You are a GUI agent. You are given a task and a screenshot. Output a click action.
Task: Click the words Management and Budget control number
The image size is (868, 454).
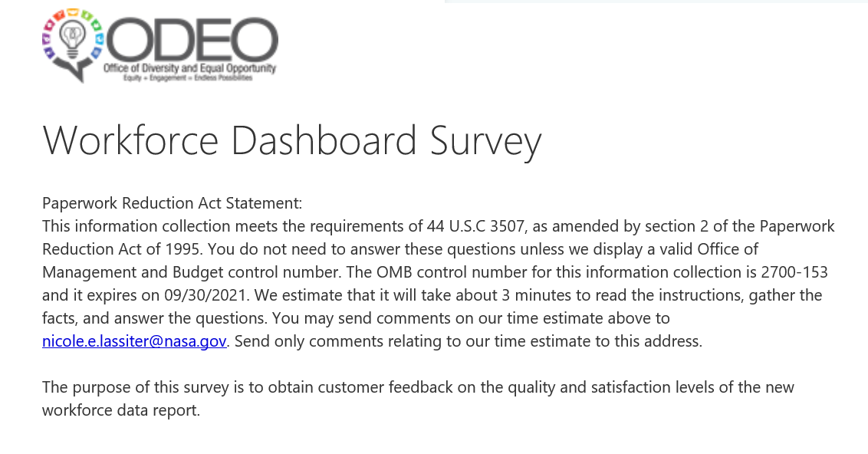[192, 272]
